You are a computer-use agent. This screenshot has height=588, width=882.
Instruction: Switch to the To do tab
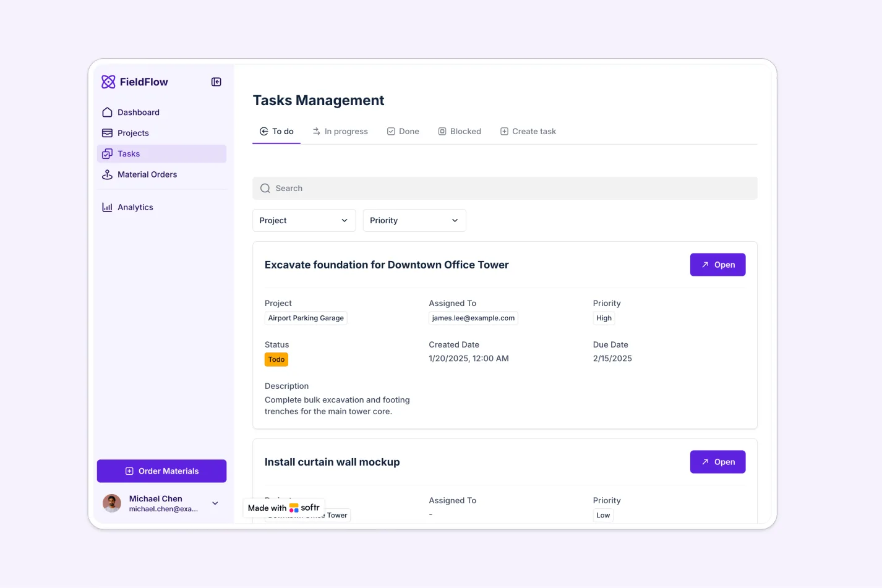click(x=276, y=132)
